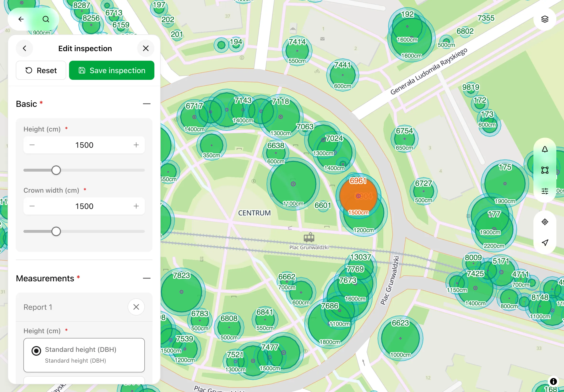Click tree marker 7441 on the map
564x392 pixels.
[342, 75]
